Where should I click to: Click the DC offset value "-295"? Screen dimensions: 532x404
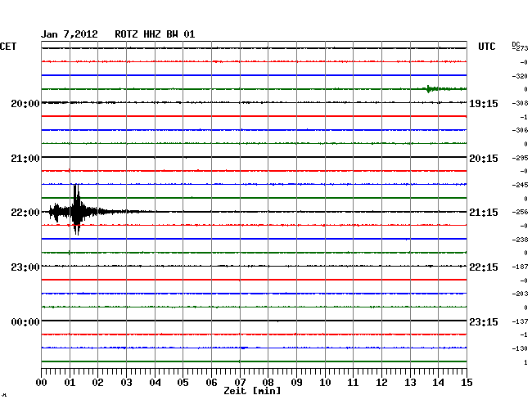[520, 158]
